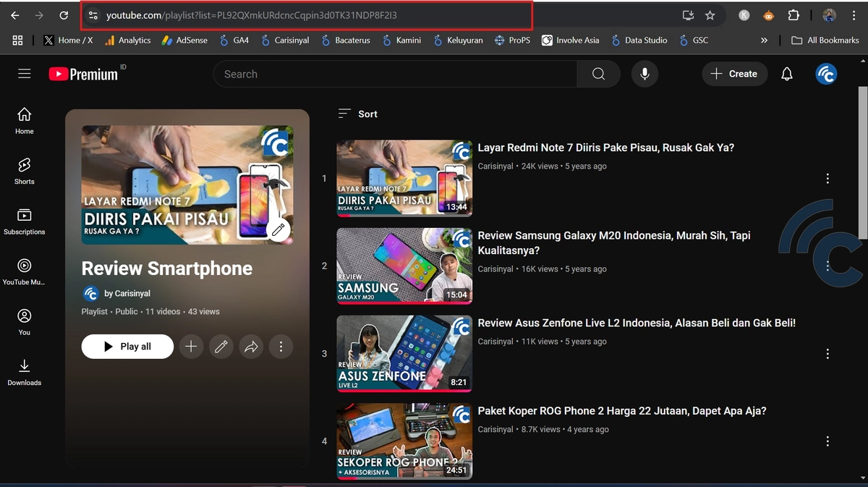Open the Bacaterus bookmark
This screenshot has width=868, height=487.
pos(345,41)
